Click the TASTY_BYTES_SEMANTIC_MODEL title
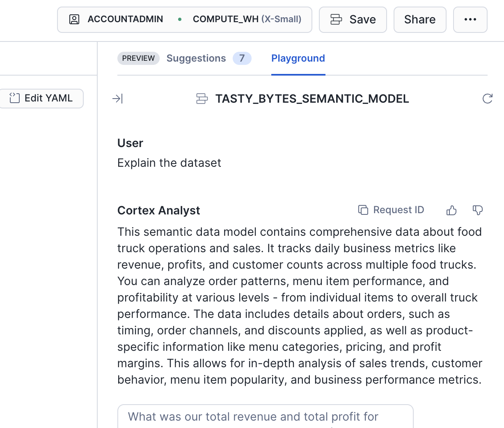The image size is (504, 428). (312, 99)
